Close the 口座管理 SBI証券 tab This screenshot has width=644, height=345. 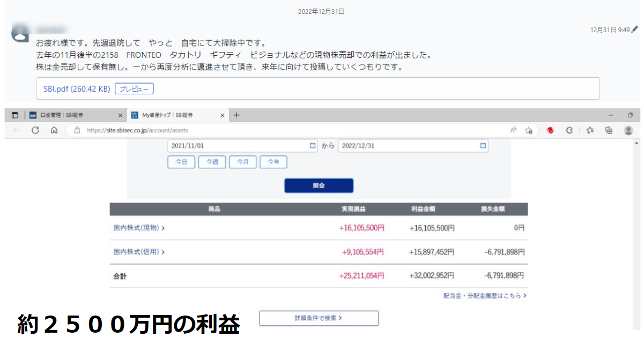(x=121, y=115)
